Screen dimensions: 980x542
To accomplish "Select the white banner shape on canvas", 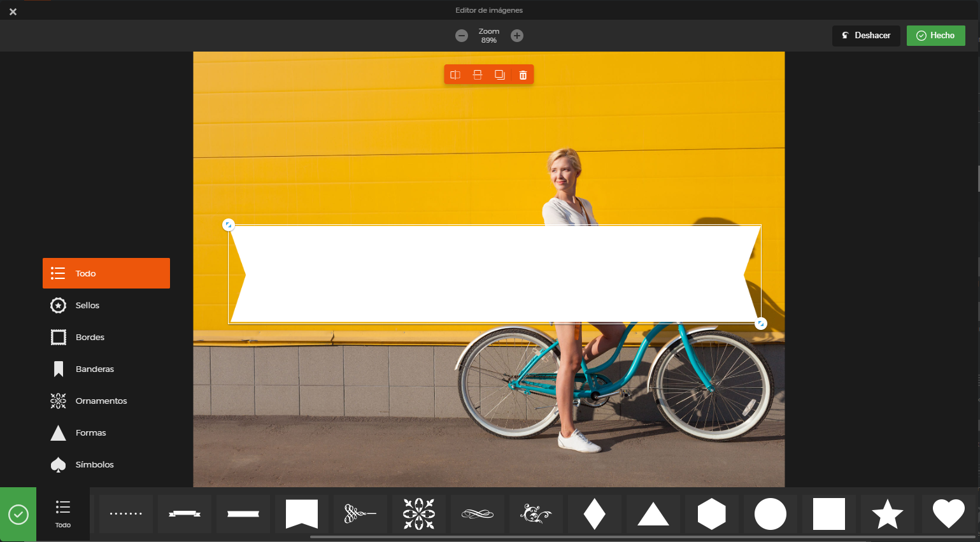I will click(495, 275).
